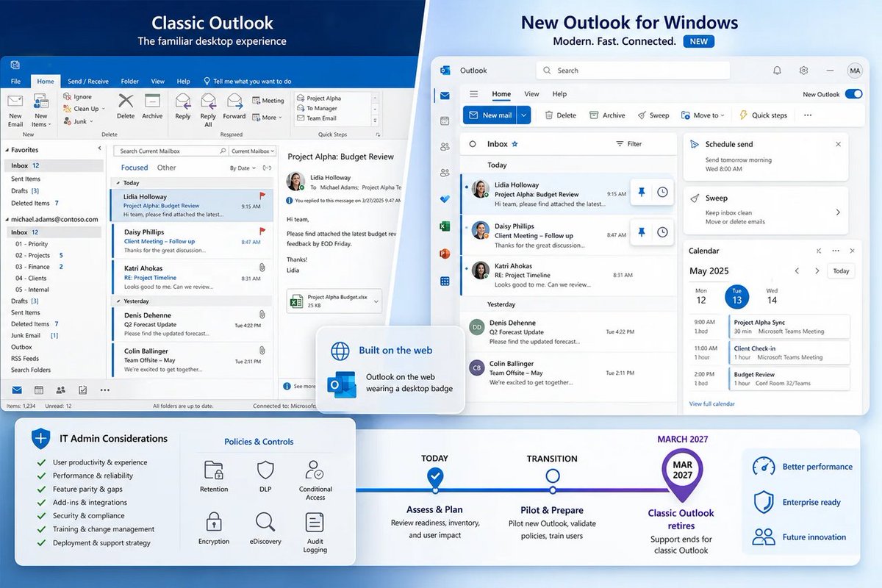Click Delete in the Classic Outlook ribbon
882x588 pixels.
pyautogui.click(x=126, y=107)
